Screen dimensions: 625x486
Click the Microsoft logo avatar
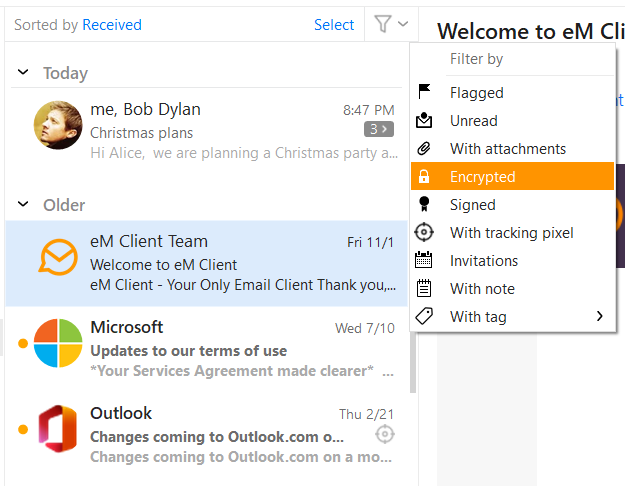[x=58, y=343]
